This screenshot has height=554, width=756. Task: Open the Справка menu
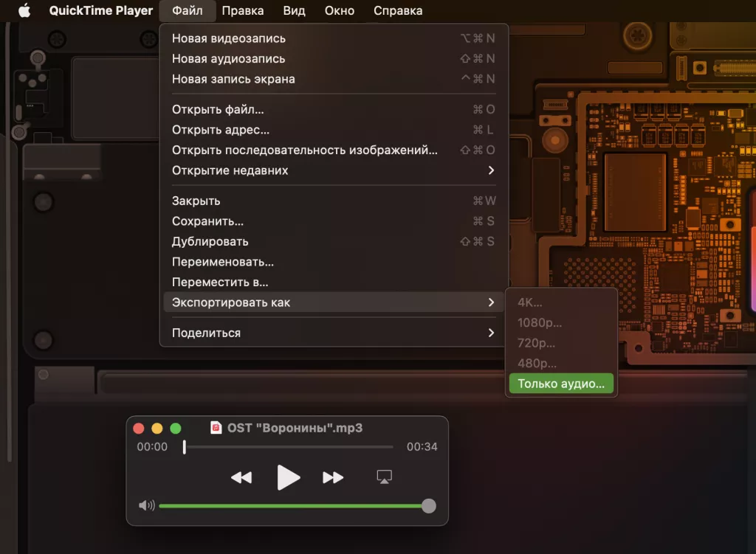click(x=398, y=10)
